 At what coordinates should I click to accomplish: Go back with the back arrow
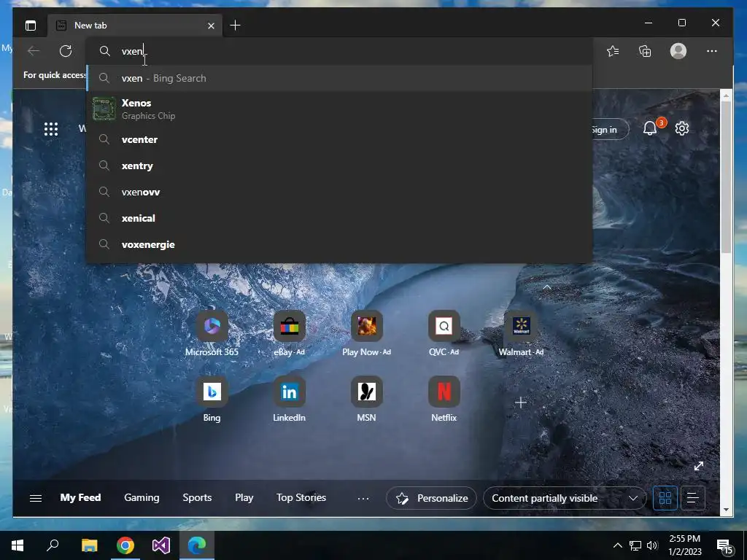coord(34,51)
